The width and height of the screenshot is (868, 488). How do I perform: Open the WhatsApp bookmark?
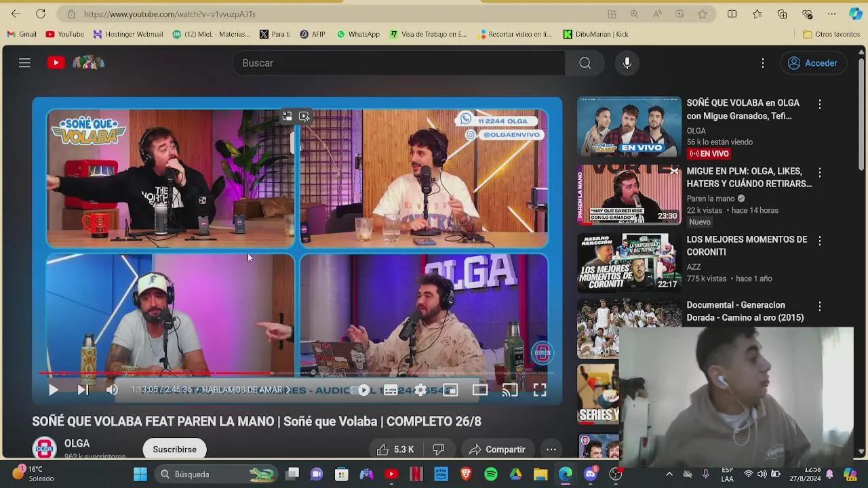(358, 34)
